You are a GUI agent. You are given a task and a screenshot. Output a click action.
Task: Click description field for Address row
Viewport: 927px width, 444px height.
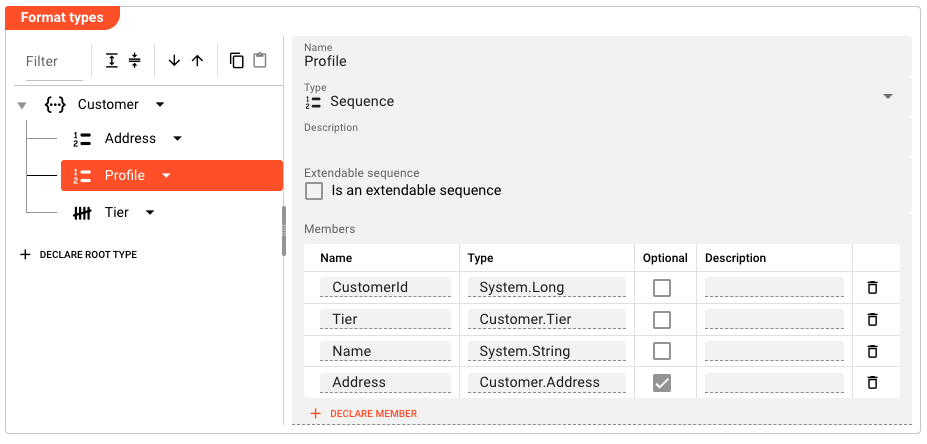point(774,383)
